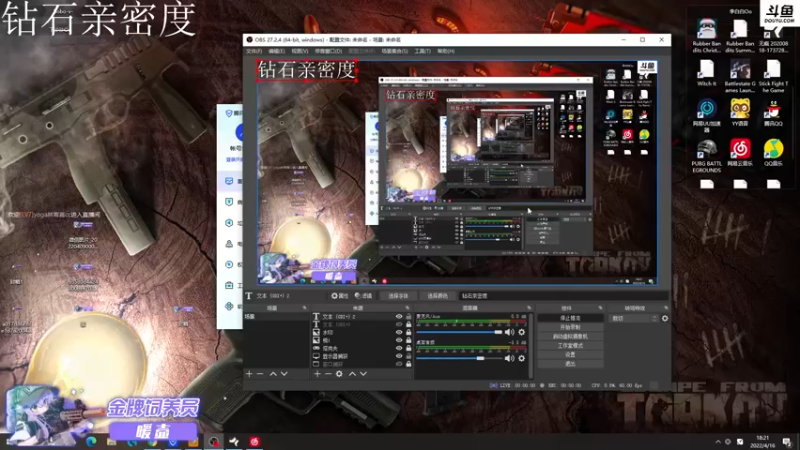Image resolution: width=800 pixels, height=450 pixels.
Task: Move selected source up in list
Action: point(352,374)
